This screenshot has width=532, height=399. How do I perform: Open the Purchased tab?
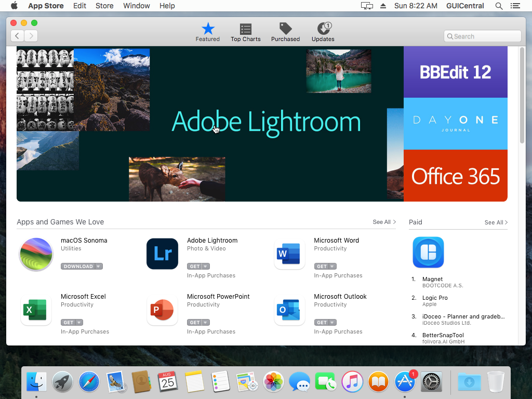285,33
